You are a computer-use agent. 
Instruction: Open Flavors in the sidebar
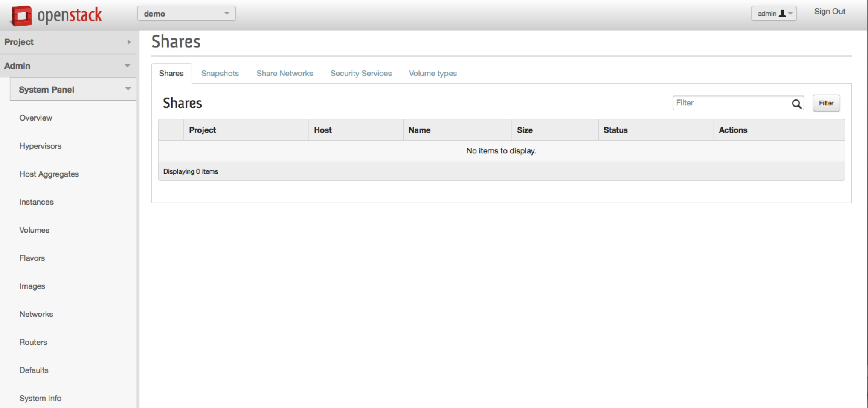[x=32, y=258]
